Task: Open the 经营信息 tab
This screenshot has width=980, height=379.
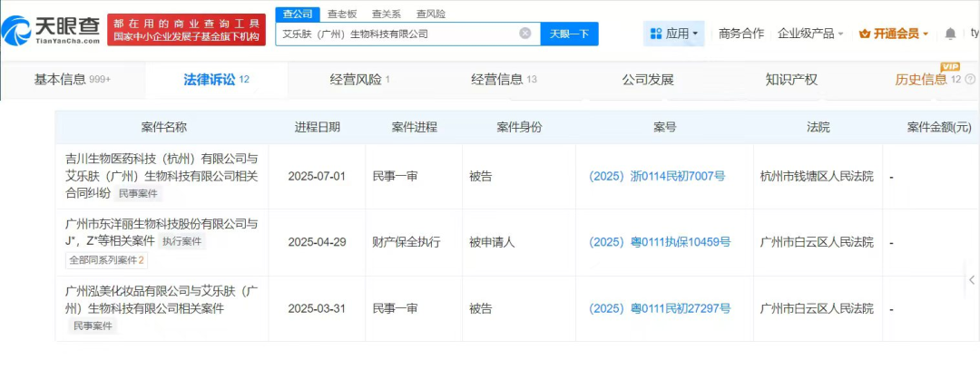Action: [504, 80]
